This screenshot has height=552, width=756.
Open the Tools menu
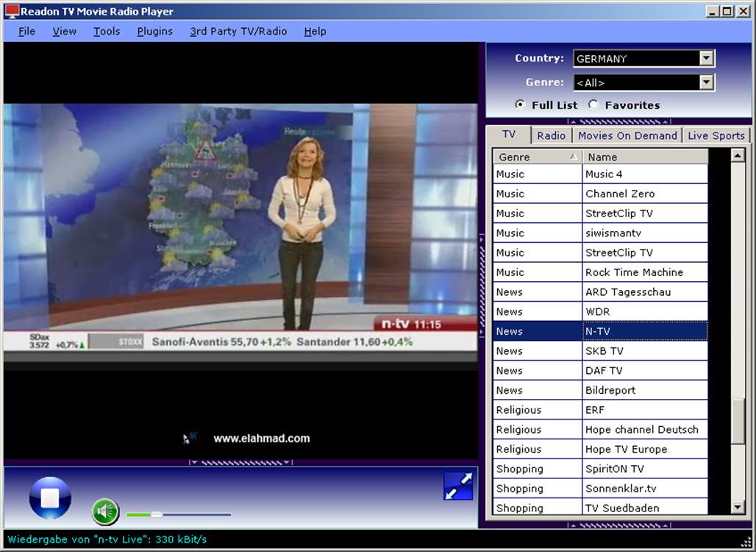[107, 32]
